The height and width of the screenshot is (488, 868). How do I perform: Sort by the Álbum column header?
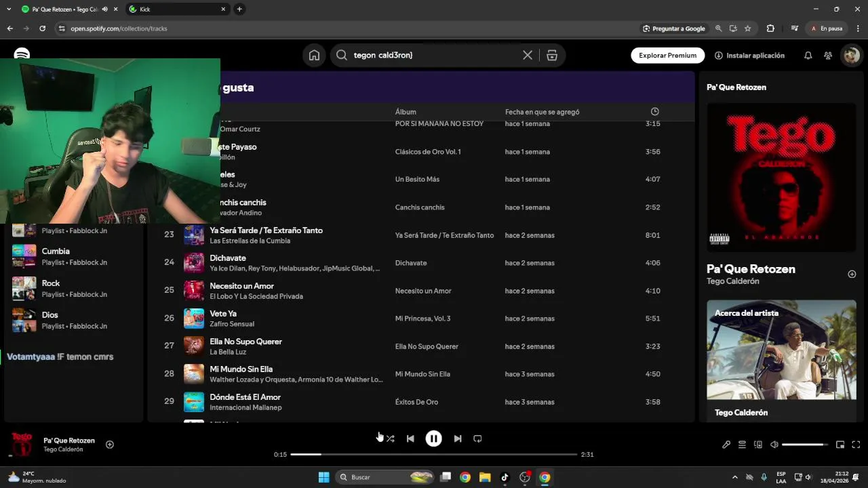406,112
